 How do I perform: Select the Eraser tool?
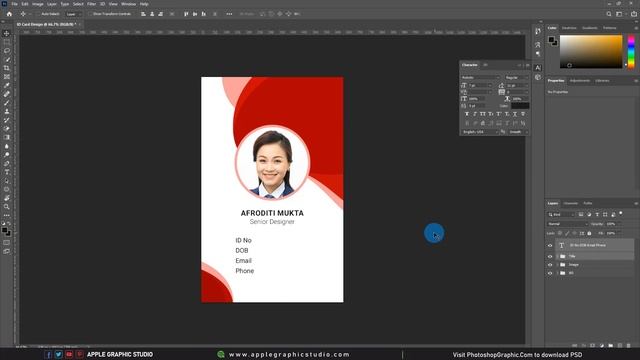pos(7,129)
